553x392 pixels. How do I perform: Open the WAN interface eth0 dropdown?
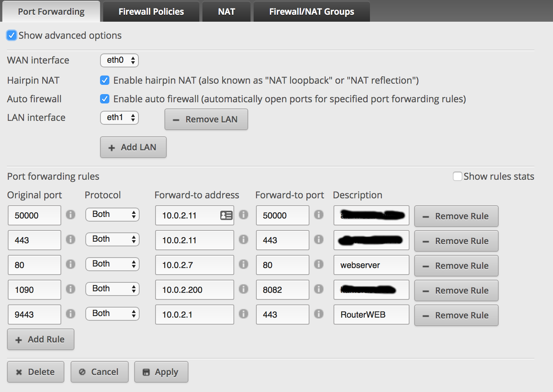[119, 60]
